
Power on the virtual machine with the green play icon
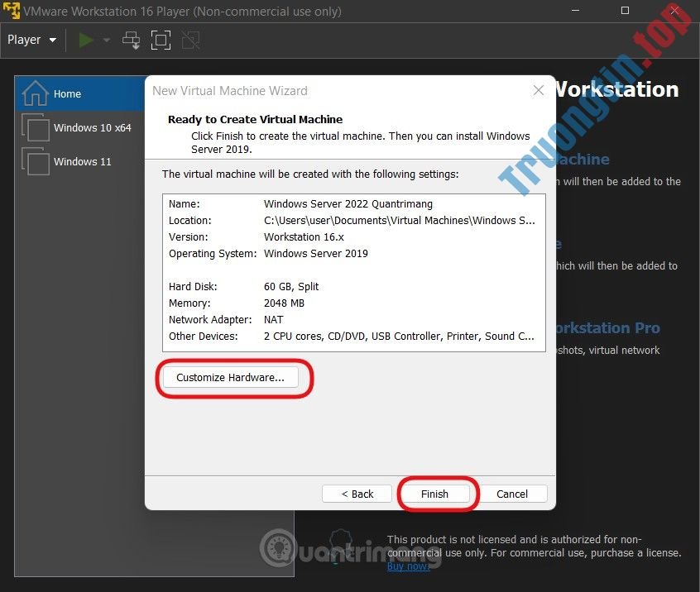pos(84,39)
